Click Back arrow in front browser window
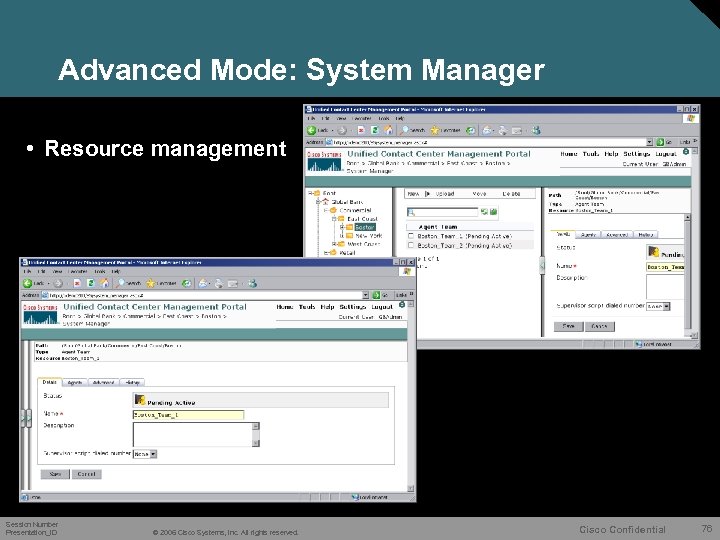Image resolution: width=720 pixels, height=540 pixels. point(28,283)
